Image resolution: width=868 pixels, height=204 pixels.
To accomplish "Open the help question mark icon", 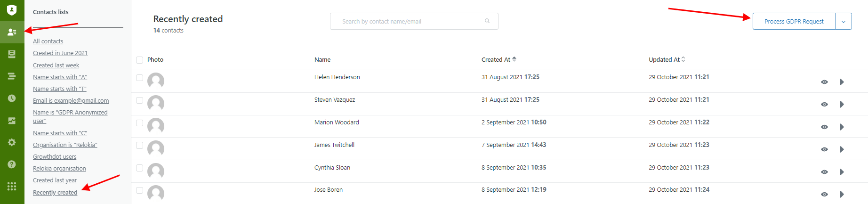I will point(12,164).
